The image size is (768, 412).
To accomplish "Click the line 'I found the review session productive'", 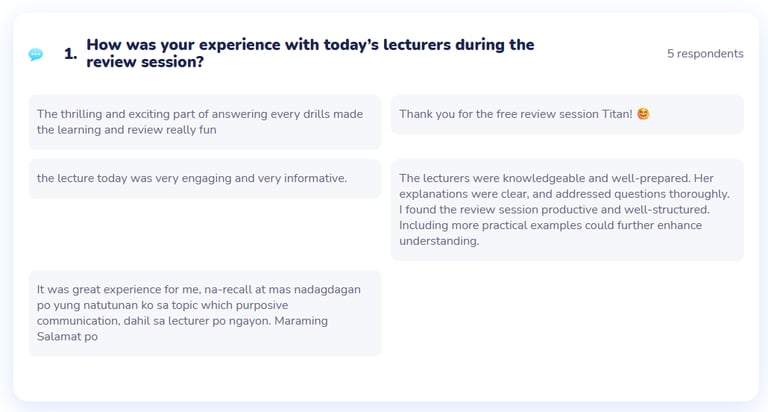I will (x=554, y=210).
